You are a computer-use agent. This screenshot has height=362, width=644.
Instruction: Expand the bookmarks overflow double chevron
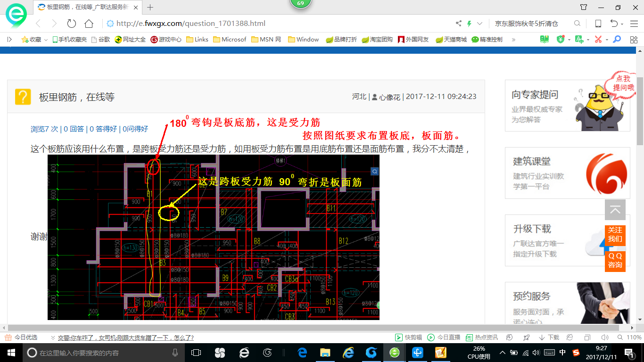(513, 40)
